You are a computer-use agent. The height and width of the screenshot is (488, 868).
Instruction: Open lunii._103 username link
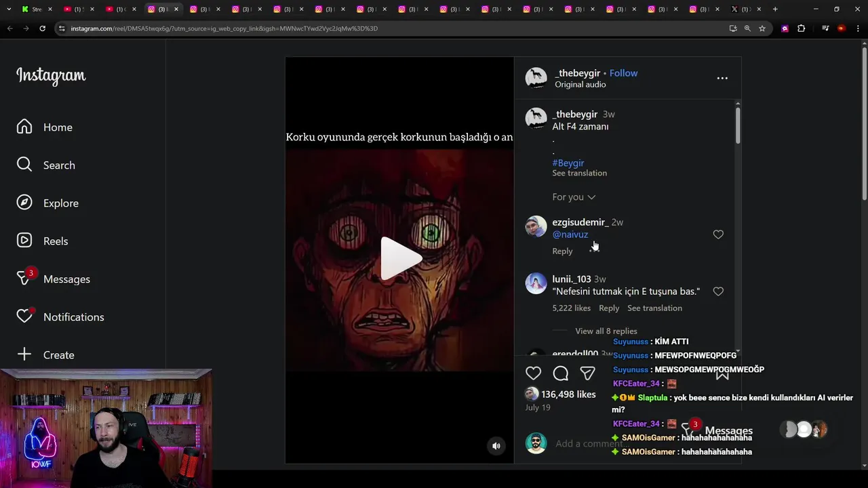point(572,279)
